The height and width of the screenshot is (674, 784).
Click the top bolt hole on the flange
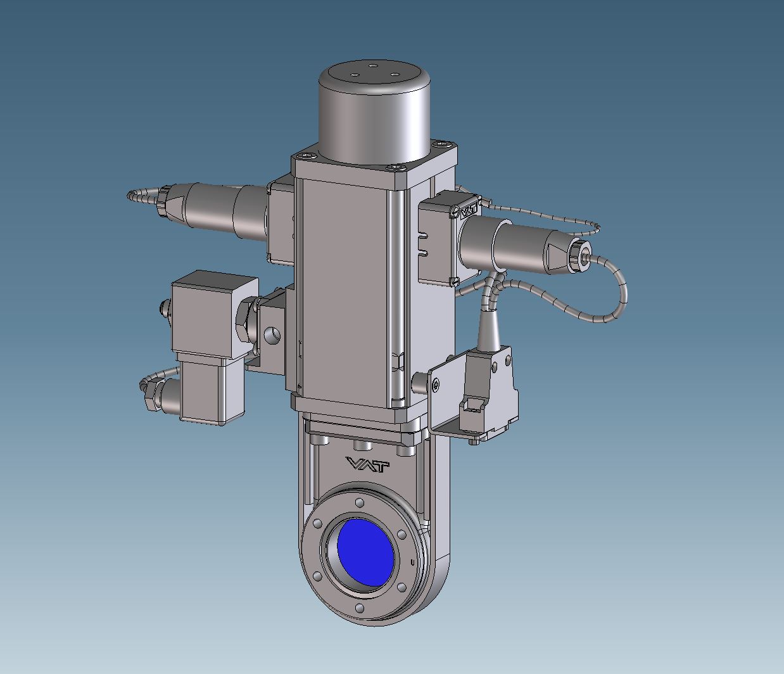point(360,502)
